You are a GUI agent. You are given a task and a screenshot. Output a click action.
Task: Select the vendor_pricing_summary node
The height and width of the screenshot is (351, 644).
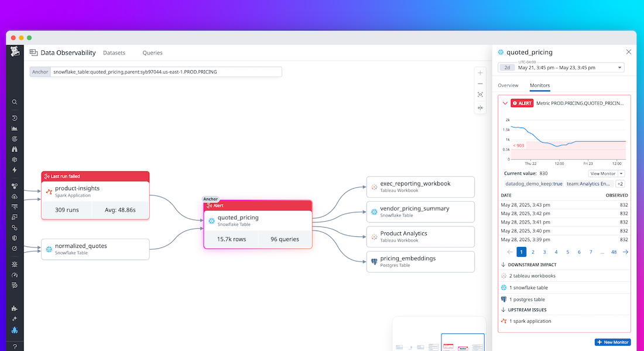coord(420,212)
